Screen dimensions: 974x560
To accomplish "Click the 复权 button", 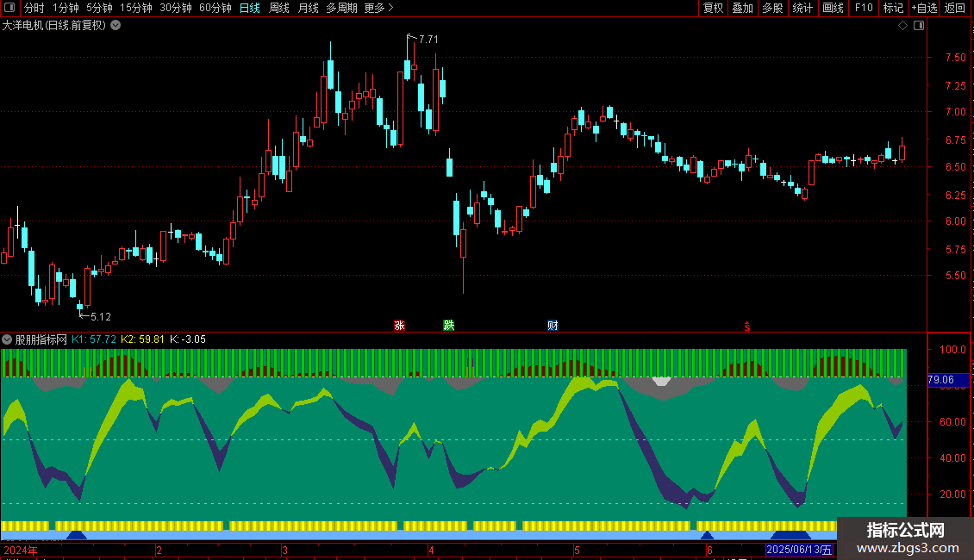I will [713, 8].
